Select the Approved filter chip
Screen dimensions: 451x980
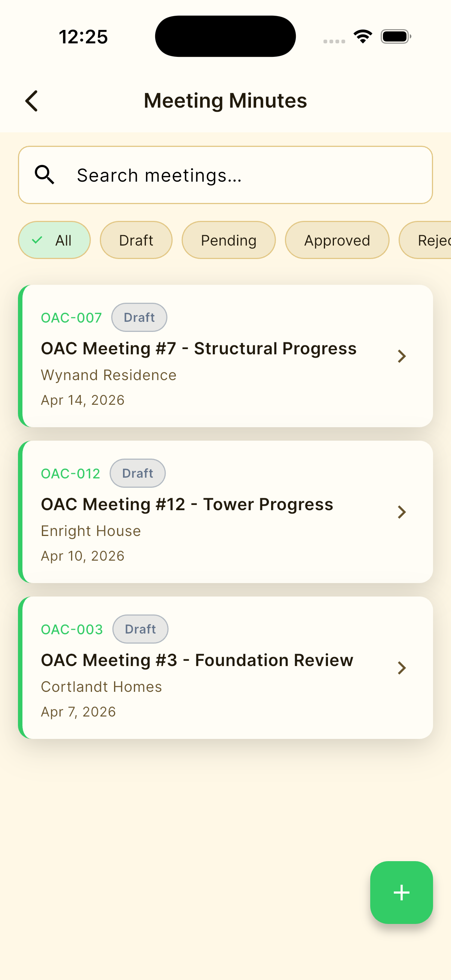[x=337, y=240]
